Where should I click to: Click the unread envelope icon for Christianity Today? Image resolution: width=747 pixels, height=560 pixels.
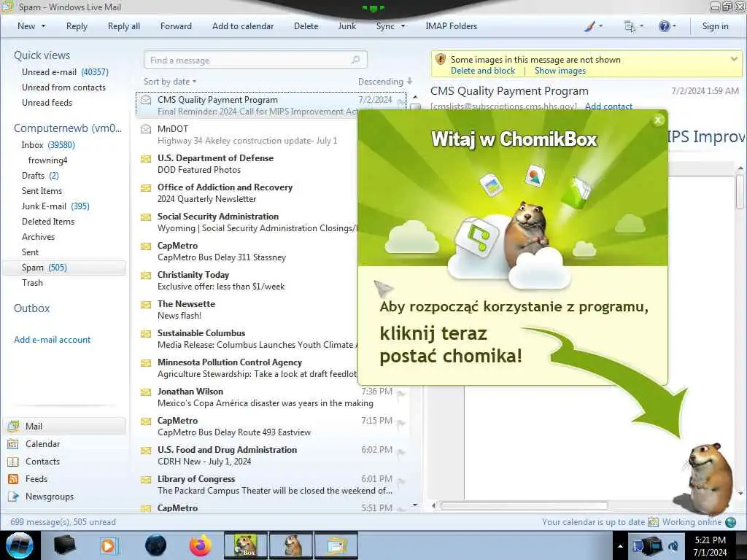(146, 275)
